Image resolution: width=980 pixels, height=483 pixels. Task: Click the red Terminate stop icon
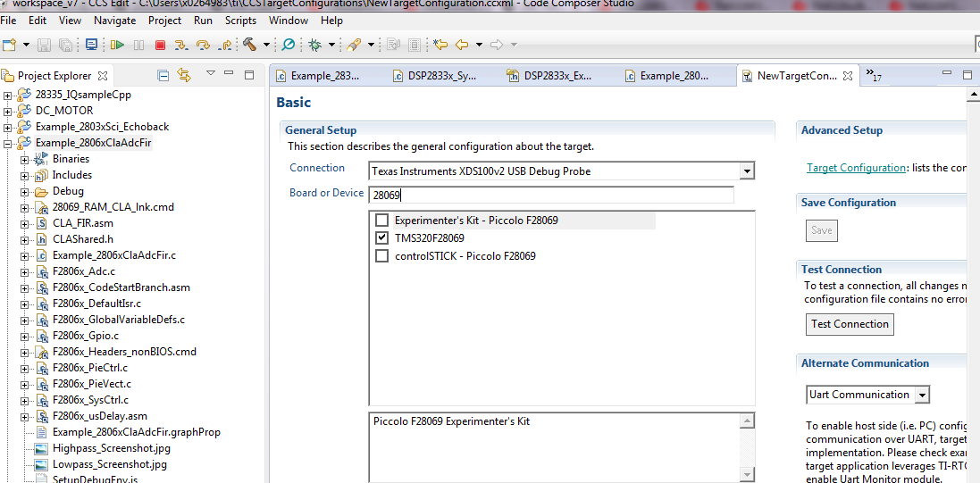[160, 45]
